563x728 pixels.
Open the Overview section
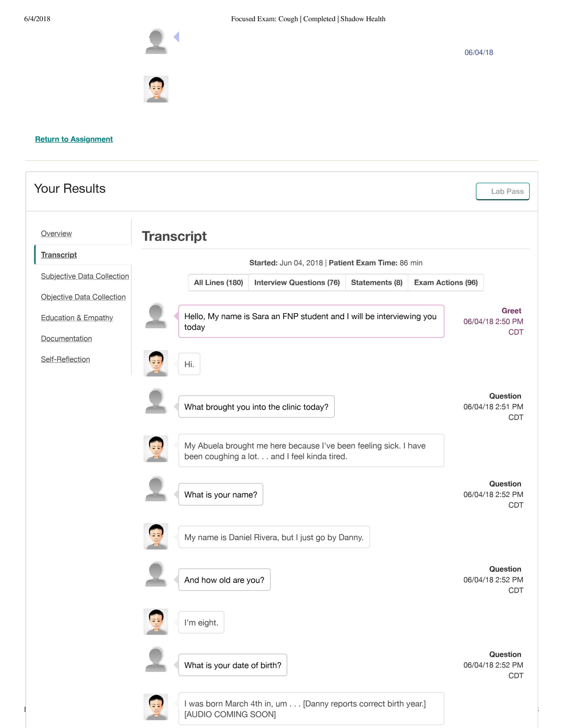(x=56, y=233)
